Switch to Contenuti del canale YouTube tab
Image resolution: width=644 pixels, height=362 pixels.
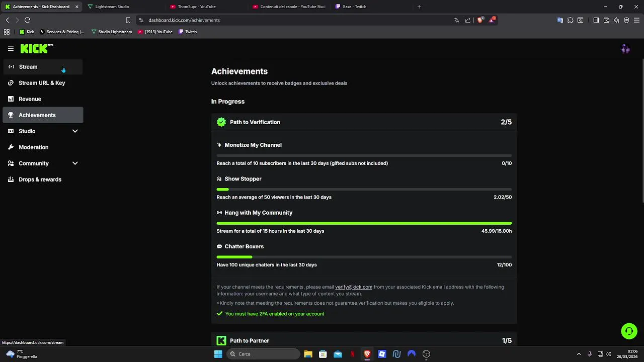(x=289, y=7)
